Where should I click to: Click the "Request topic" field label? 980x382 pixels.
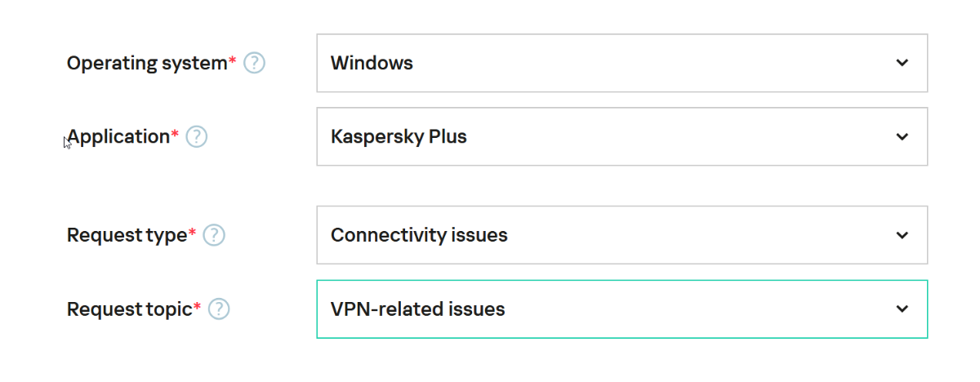tap(129, 309)
